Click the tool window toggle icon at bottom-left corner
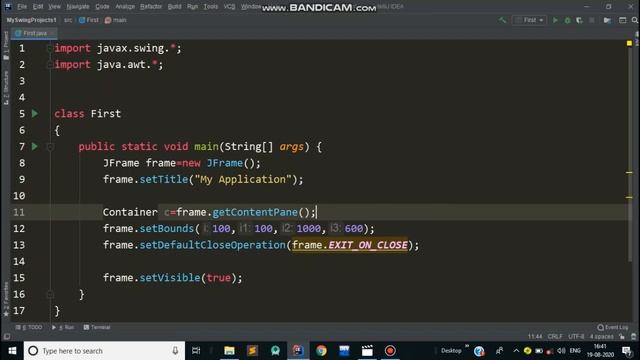Viewport: 640px width, 360px height. click(x=7, y=337)
